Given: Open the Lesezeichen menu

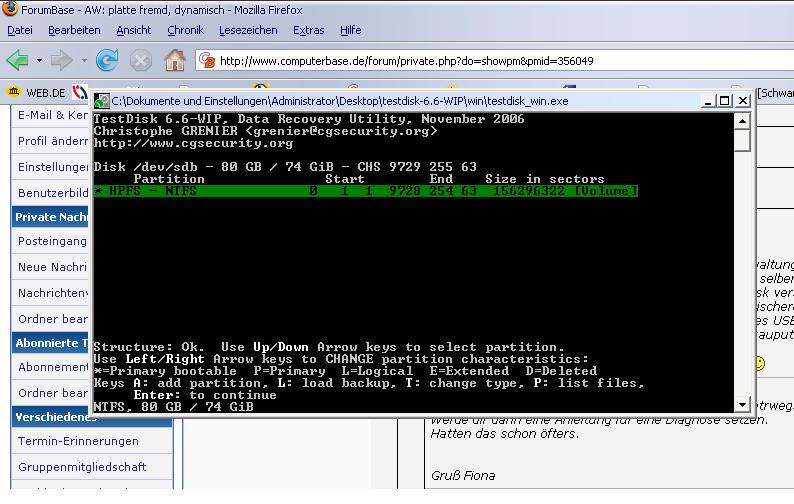Looking at the screenshot, I should (x=248, y=30).
